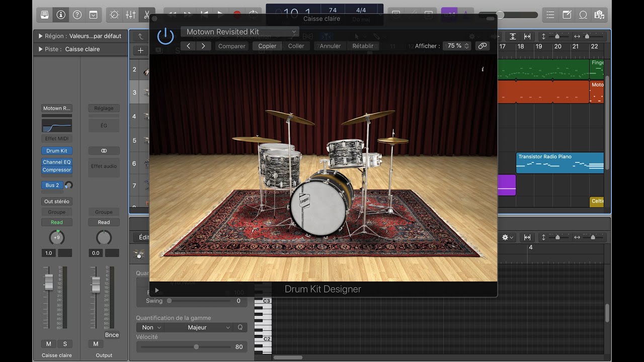Click the Effet MIDI slot
This screenshot has width=644, height=362.
click(57, 138)
